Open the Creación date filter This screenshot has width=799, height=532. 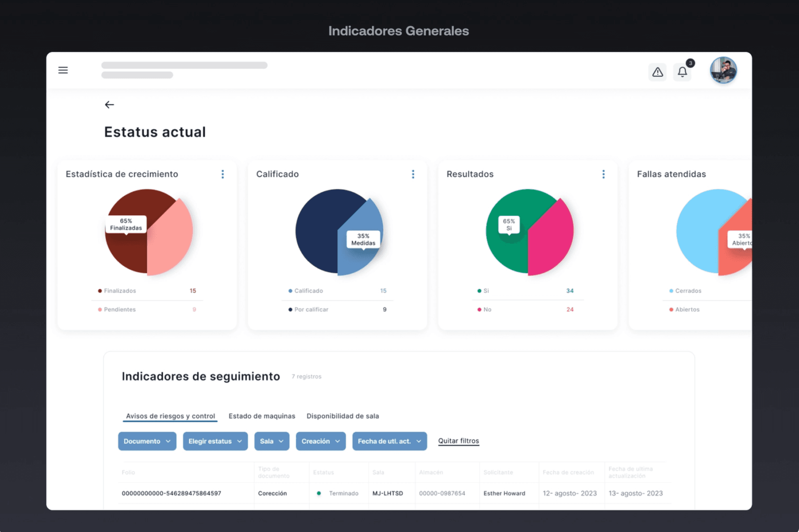[x=320, y=441]
